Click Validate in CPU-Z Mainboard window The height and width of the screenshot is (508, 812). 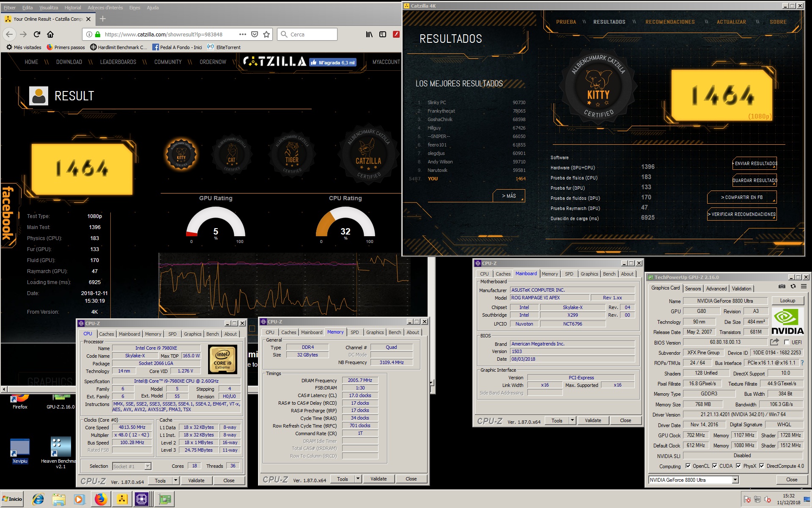593,420
